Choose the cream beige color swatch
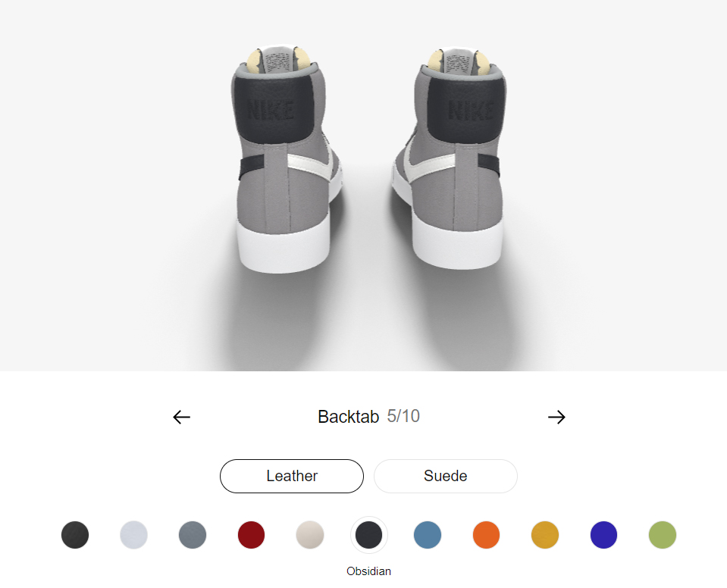 (x=310, y=535)
